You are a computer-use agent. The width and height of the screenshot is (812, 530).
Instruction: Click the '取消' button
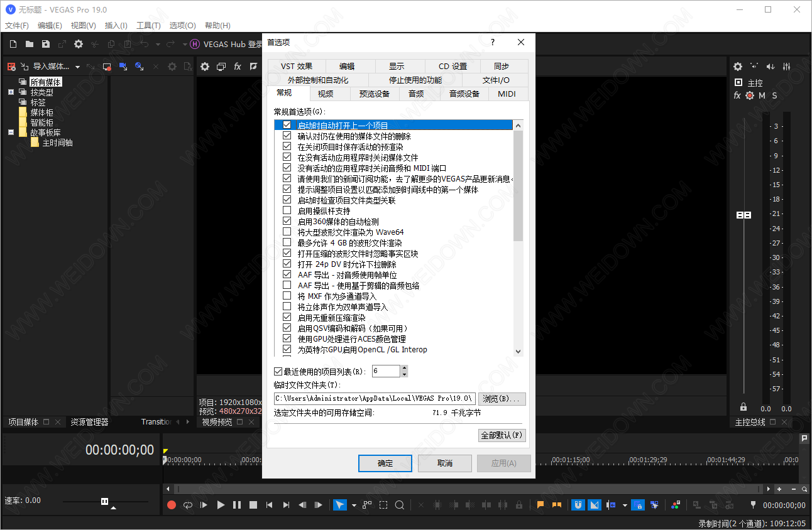(445, 463)
